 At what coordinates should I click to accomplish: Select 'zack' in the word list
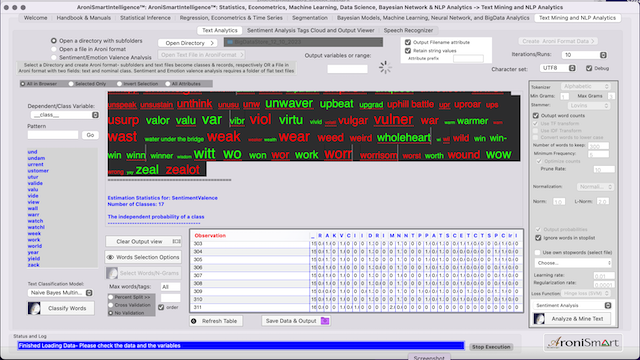[x=33, y=265]
